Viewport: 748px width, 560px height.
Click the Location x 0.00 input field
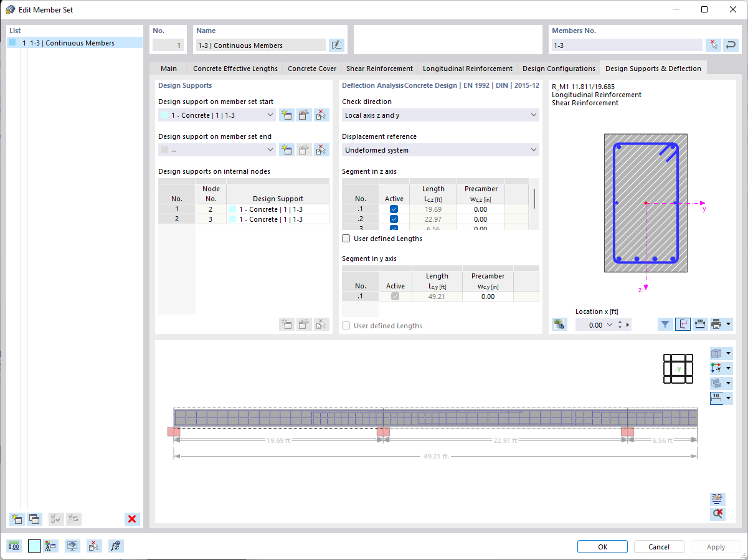(590, 325)
